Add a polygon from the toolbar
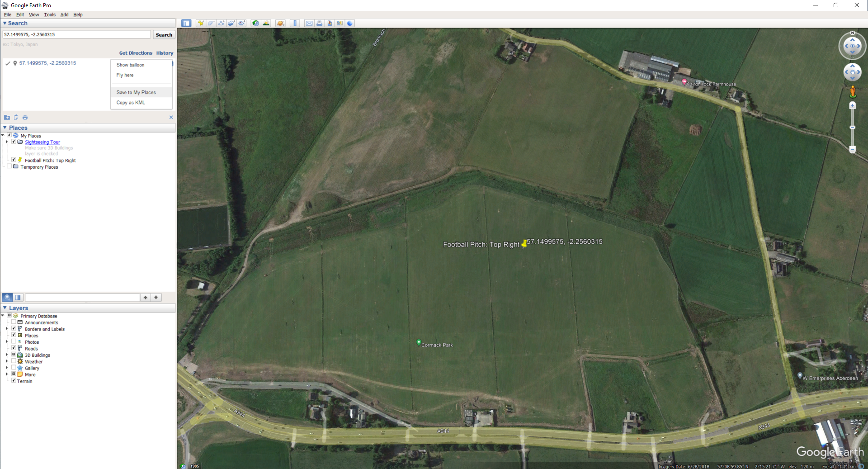 tap(211, 23)
